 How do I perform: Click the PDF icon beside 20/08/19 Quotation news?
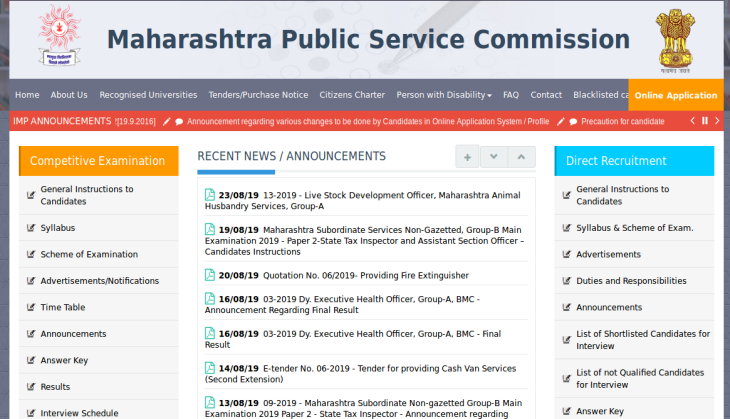click(210, 275)
